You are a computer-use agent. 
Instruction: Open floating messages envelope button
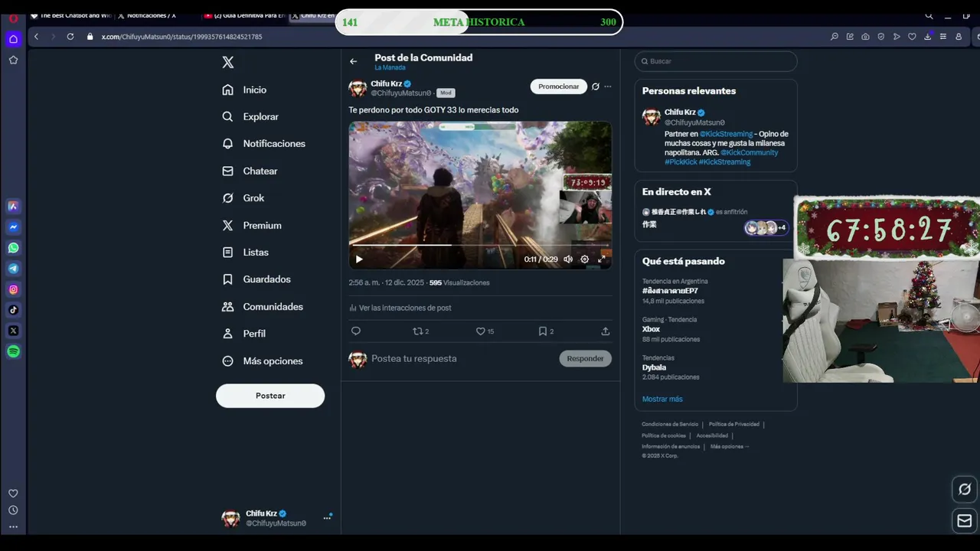tap(965, 521)
